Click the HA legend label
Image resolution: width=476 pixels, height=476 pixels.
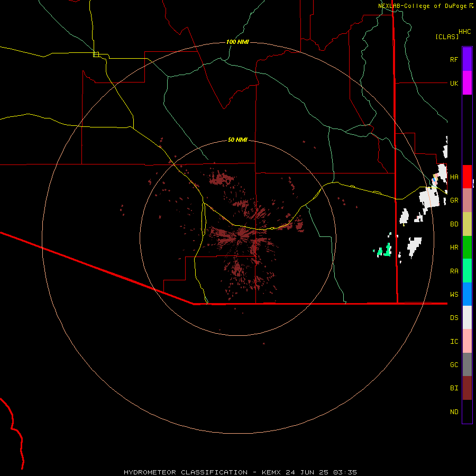pos(454,177)
